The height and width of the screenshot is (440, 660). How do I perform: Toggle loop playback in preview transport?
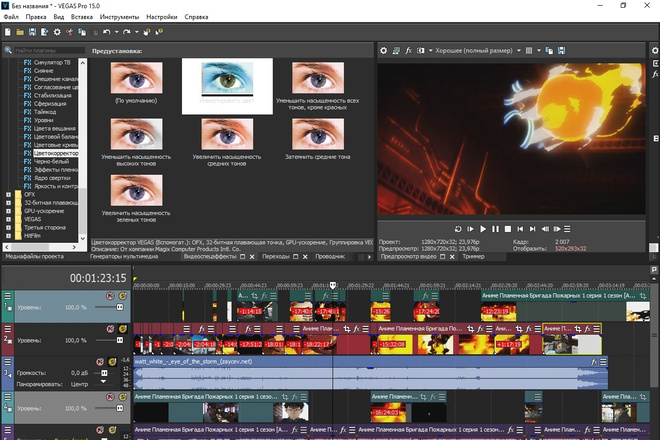pos(458,229)
